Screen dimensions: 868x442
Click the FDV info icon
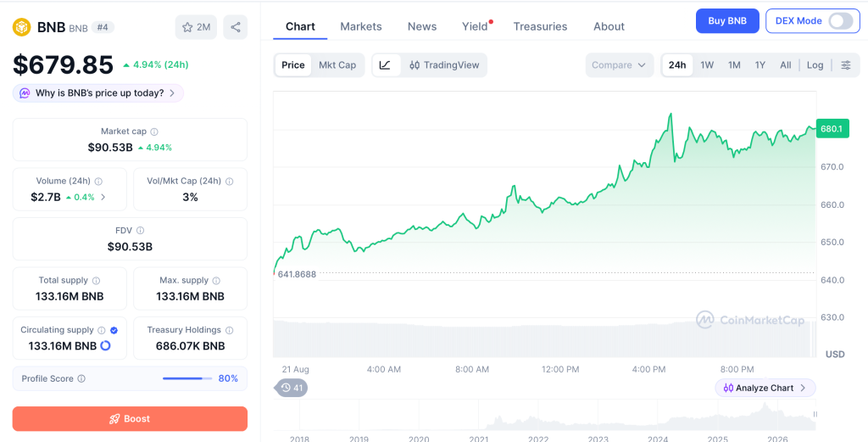point(140,231)
